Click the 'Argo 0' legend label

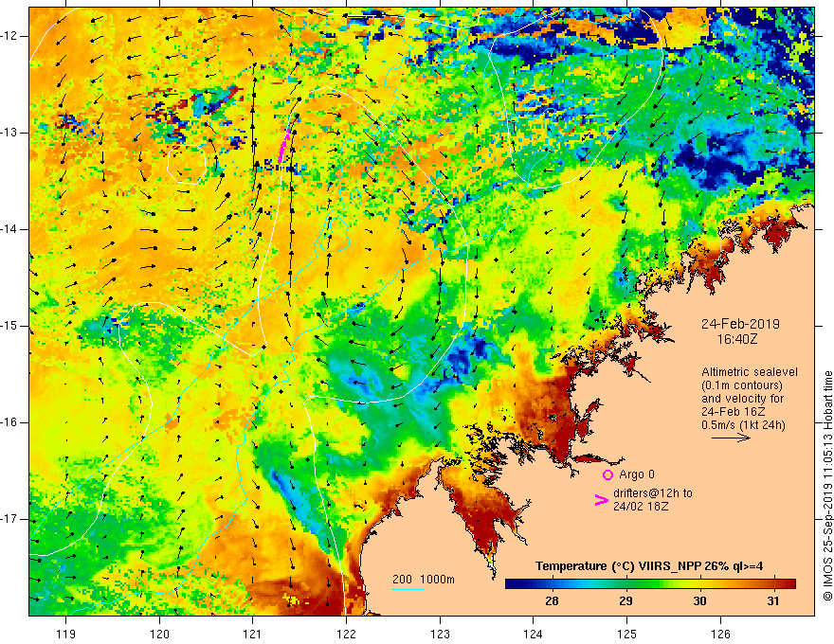(x=637, y=474)
